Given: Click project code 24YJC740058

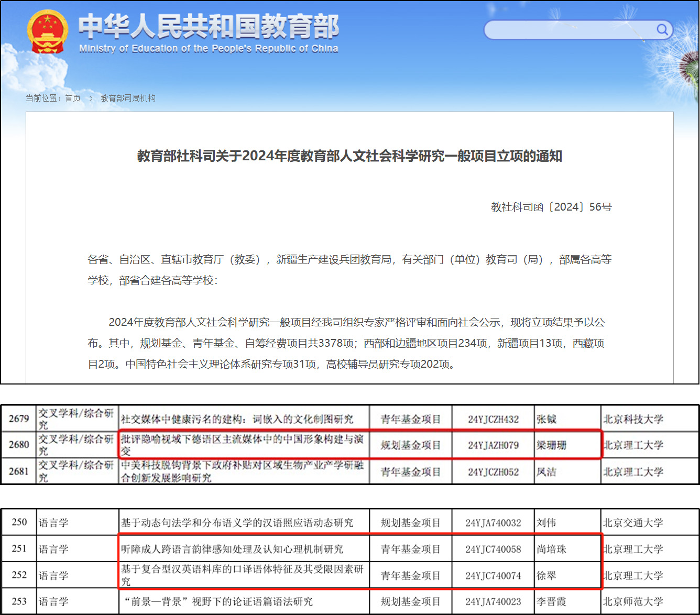Looking at the screenshot, I should [x=493, y=549].
